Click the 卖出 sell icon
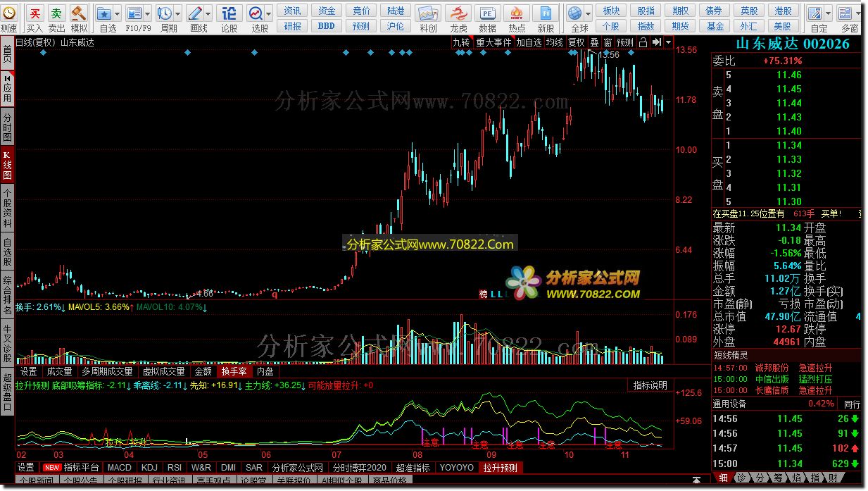The height and width of the screenshot is (491, 868). pos(56,13)
